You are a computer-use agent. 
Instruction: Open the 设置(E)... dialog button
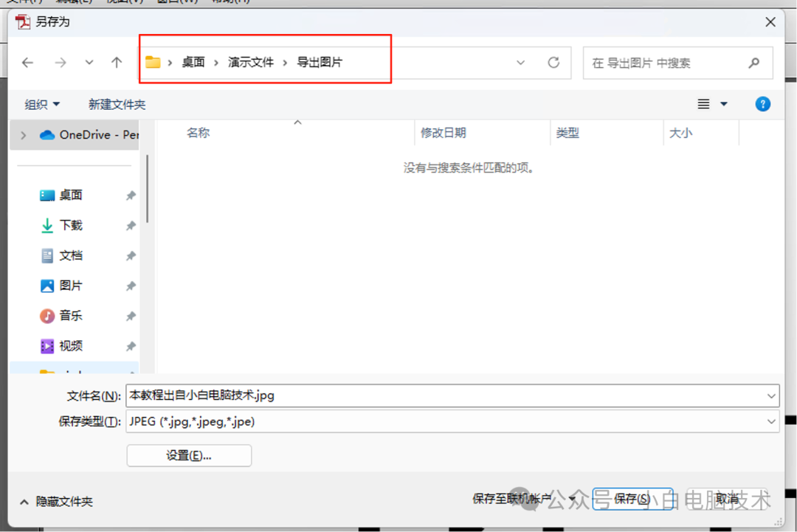point(189,455)
